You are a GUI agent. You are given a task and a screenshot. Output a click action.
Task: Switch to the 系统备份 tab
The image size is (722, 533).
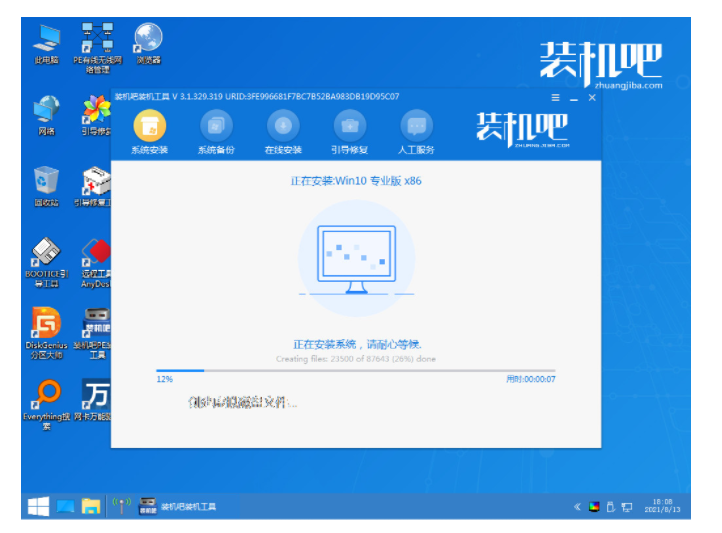[216, 132]
